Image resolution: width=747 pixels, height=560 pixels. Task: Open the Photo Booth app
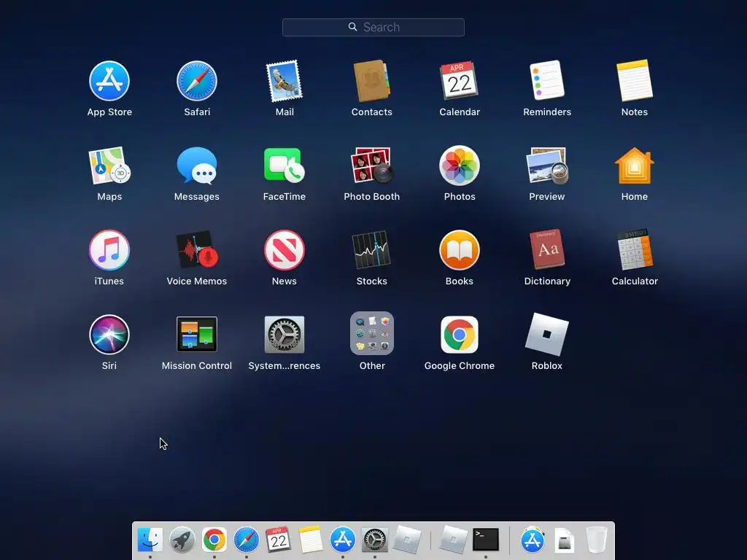[x=371, y=166]
